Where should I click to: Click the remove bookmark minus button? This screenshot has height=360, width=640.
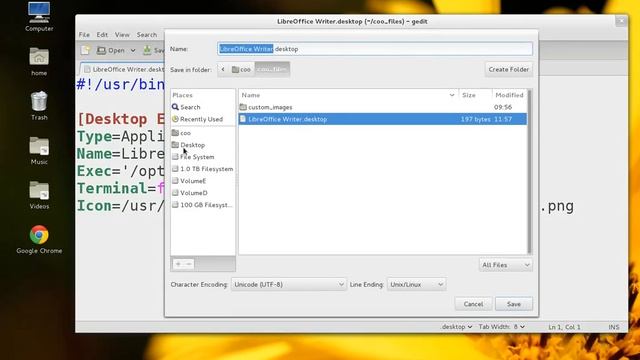click(189, 264)
